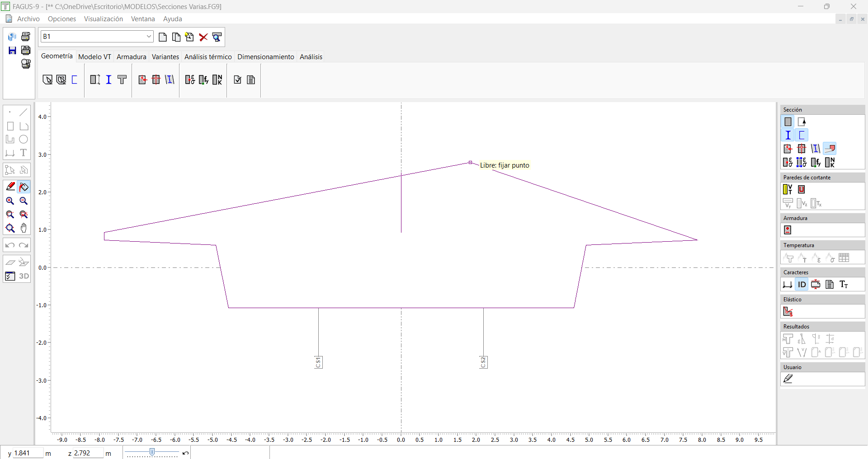Click the fy material icon in Geometría toolbar

tap(203, 80)
